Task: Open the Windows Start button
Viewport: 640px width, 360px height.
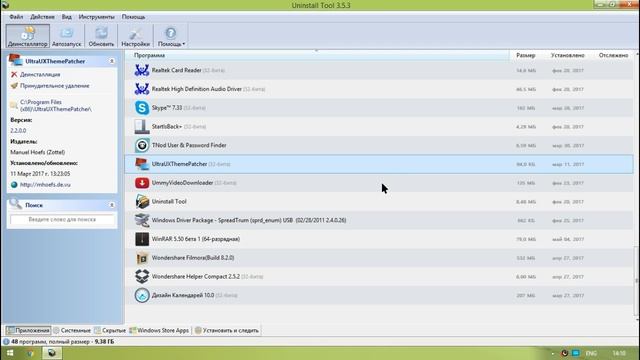Action: pos(10,353)
